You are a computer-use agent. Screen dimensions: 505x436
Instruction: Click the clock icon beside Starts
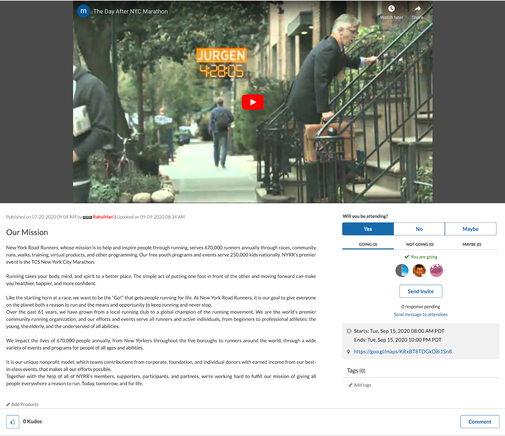coord(349,331)
